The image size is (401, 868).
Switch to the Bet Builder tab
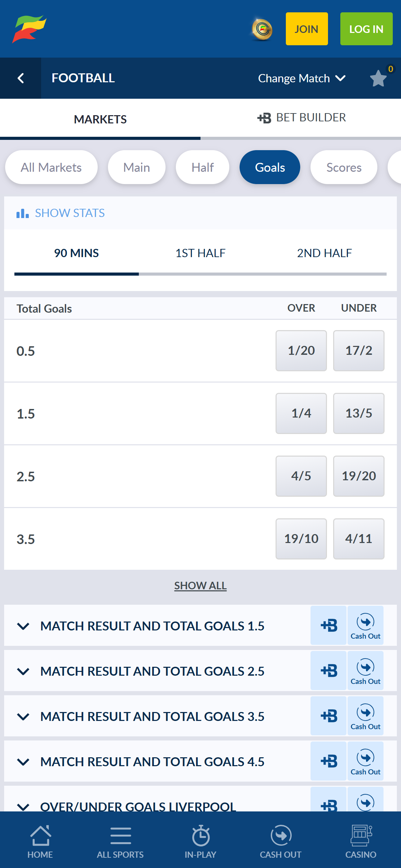tap(301, 118)
